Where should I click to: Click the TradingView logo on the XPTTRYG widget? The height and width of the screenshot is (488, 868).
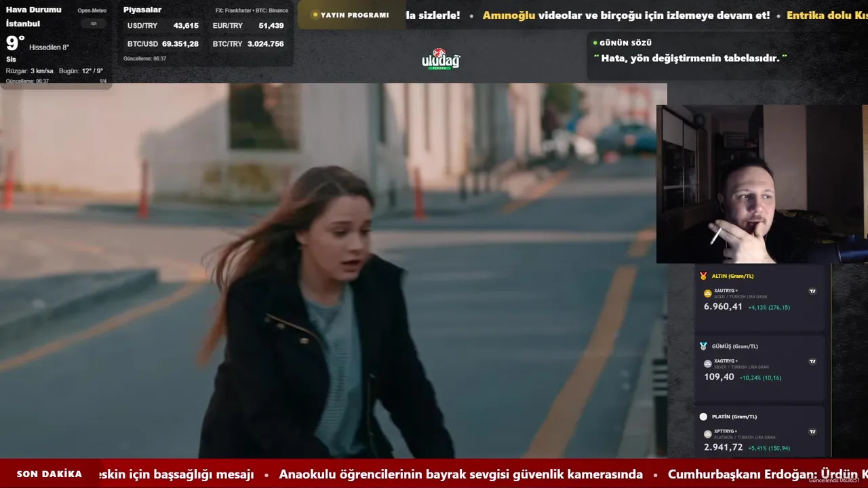pos(812,432)
